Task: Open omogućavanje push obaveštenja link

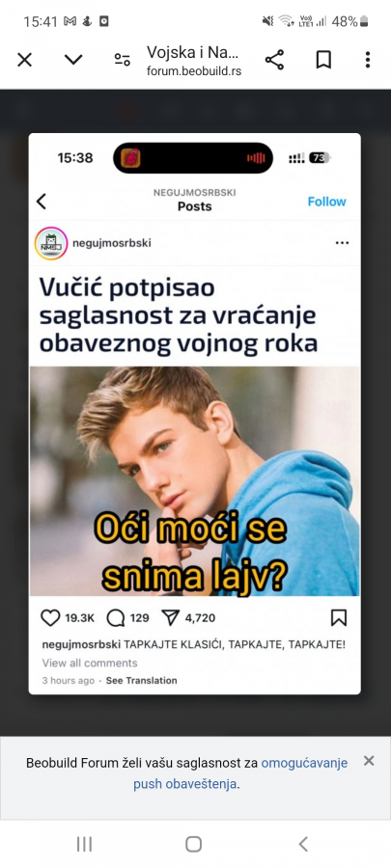Action: [240, 773]
